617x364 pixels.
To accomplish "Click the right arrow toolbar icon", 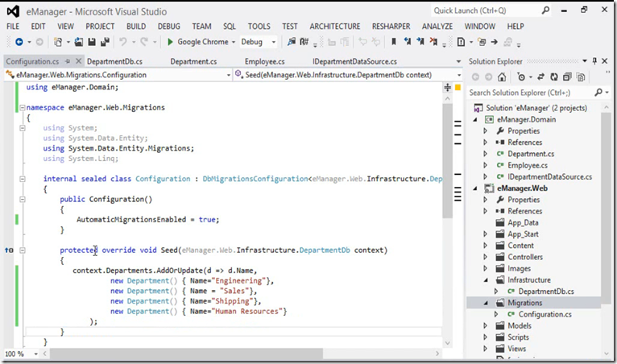I will click(495, 42).
